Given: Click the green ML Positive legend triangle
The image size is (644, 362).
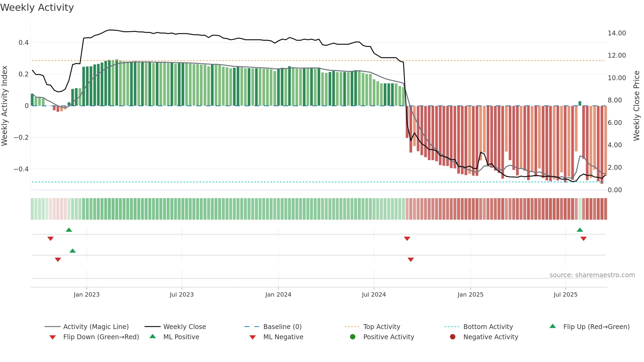Looking at the screenshot, I should (153, 336).
